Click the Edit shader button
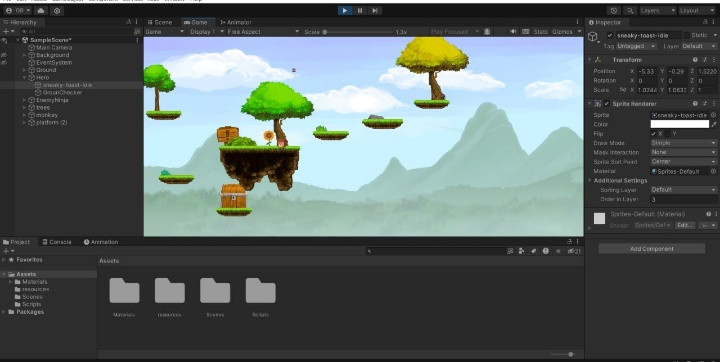 684,225
